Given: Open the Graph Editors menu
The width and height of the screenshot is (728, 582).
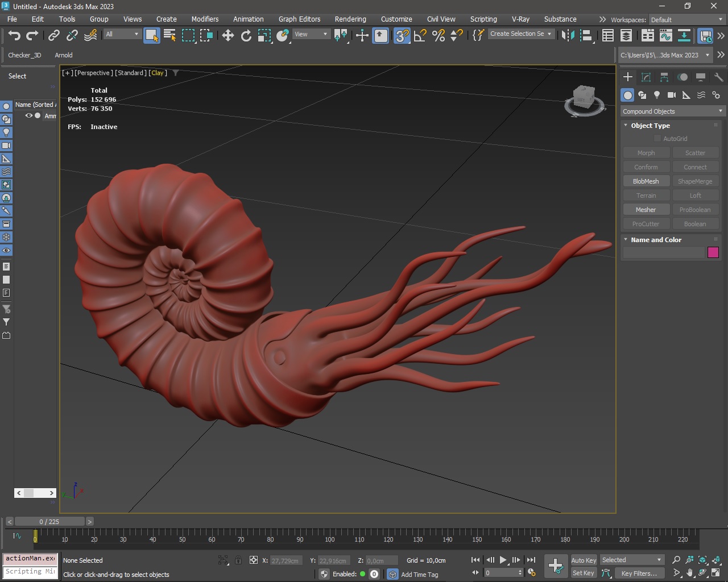Looking at the screenshot, I should pyautogui.click(x=299, y=19).
